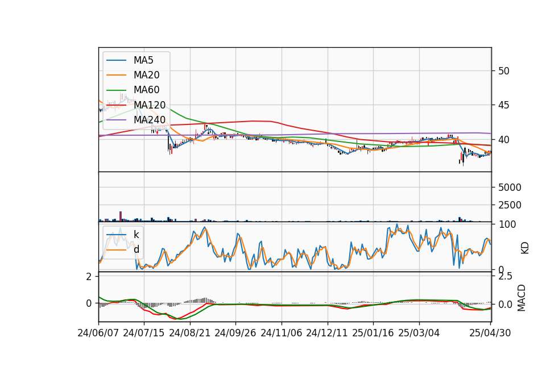Click the d legend label in KD panel
The width and height of the screenshot is (546, 392).
pyautogui.click(x=136, y=249)
